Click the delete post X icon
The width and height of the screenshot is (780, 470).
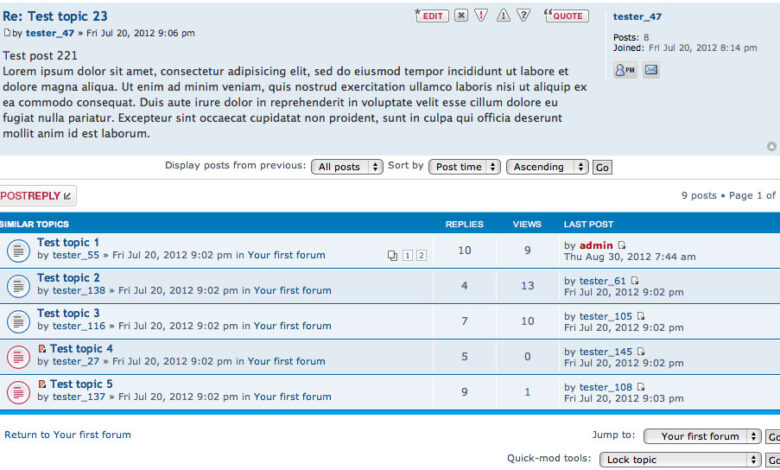tap(461, 16)
